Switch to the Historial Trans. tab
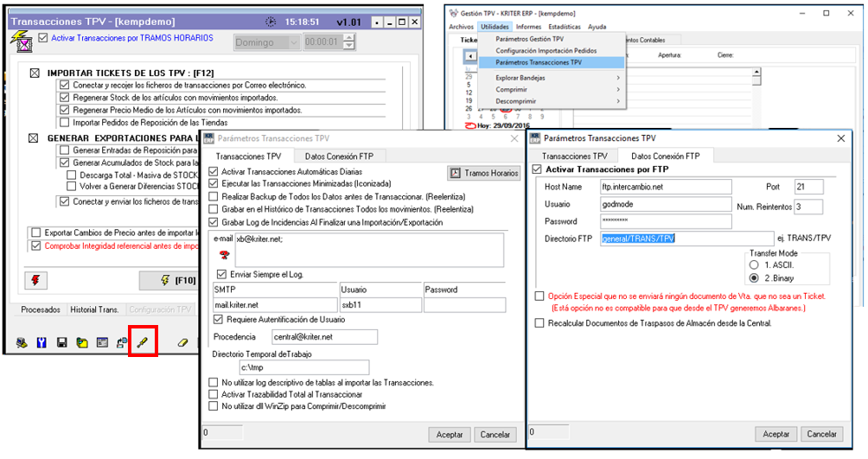This screenshot has width=868, height=459. (94, 309)
